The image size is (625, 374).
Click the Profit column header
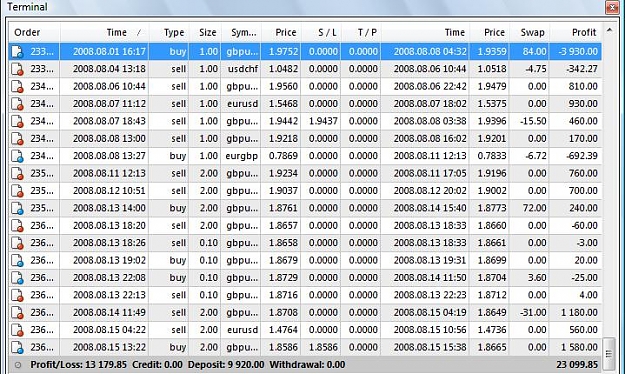coord(576,32)
